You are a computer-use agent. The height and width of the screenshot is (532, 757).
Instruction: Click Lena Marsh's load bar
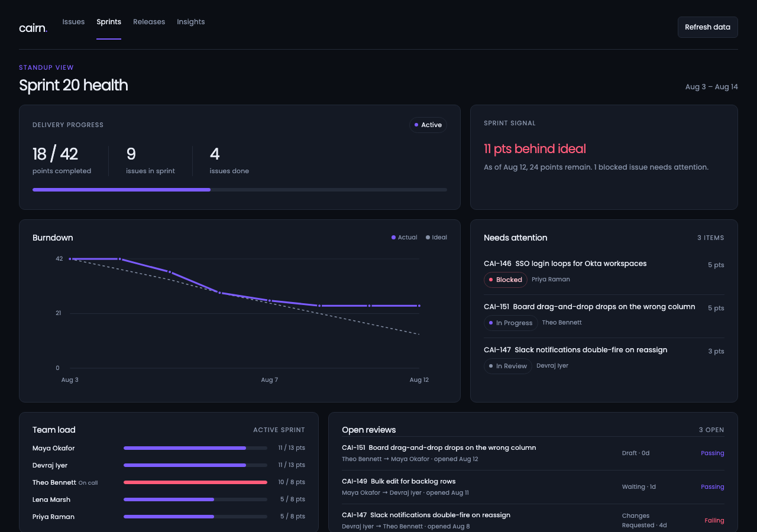click(195, 499)
